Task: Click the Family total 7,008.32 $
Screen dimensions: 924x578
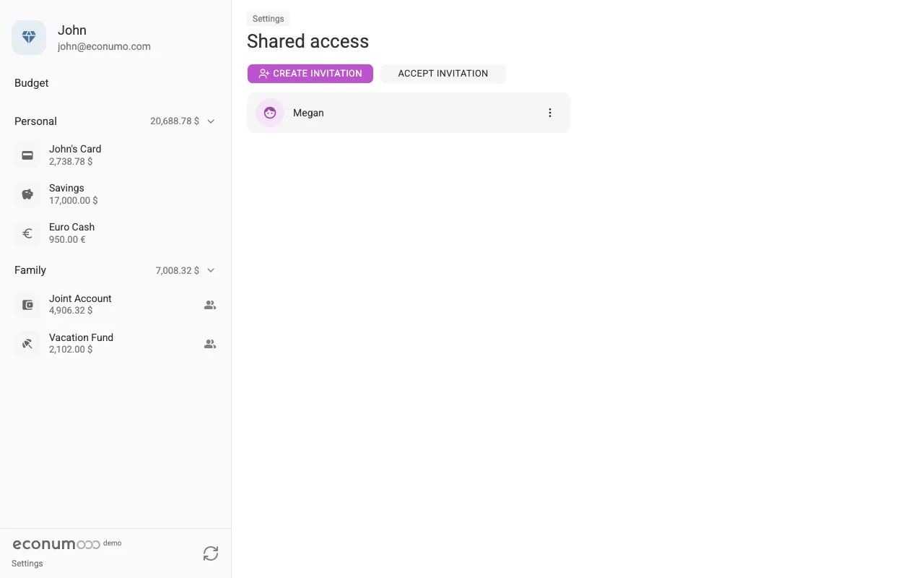Action: (178, 270)
